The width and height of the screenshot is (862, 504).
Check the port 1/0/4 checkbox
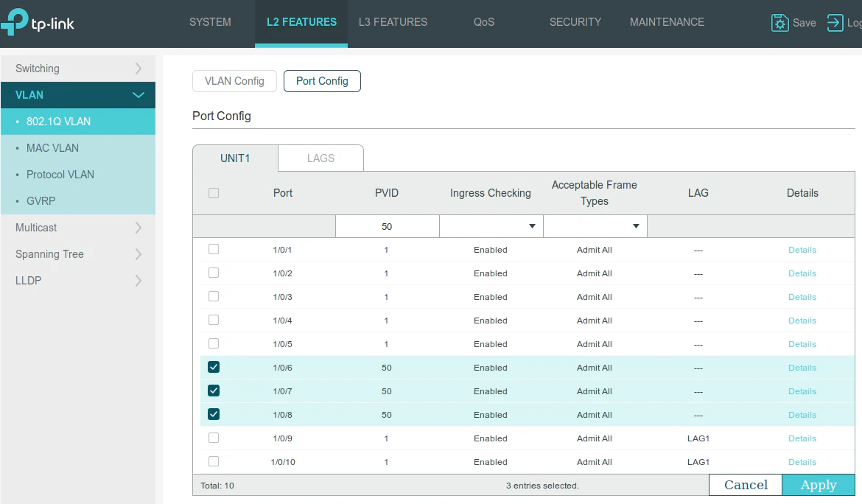[214, 321]
